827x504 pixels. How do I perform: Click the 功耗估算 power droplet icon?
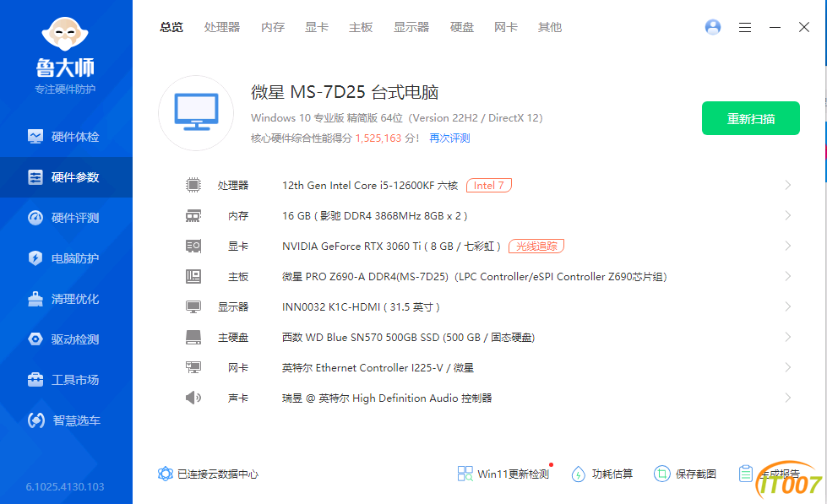(578, 474)
